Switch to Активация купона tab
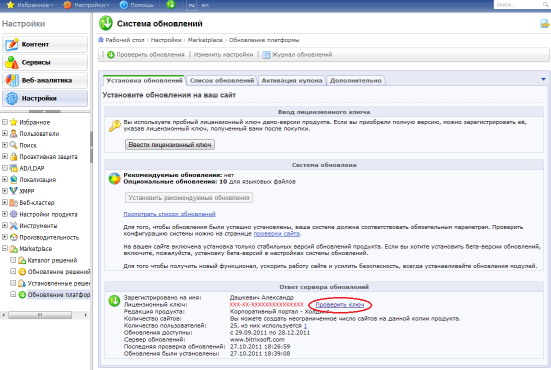Viewport: 551px width, 370px height. click(x=292, y=80)
